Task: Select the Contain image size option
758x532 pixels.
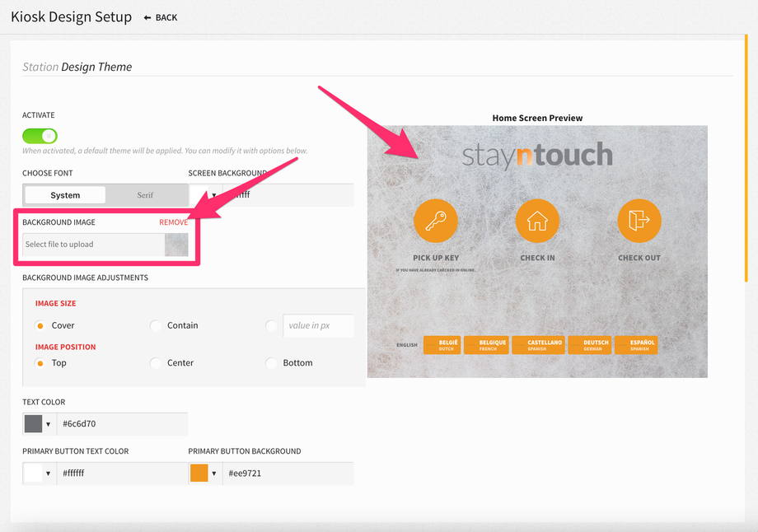Action: pos(156,325)
